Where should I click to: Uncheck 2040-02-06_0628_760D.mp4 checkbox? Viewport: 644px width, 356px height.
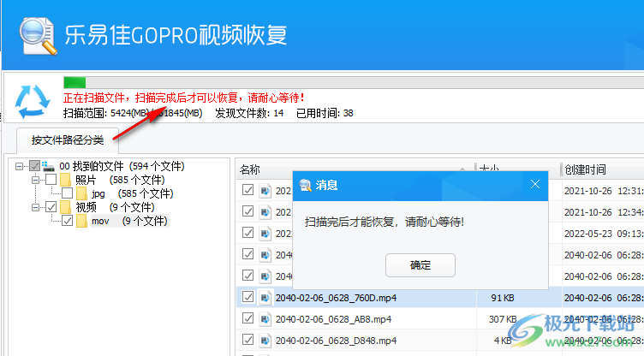click(x=247, y=296)
